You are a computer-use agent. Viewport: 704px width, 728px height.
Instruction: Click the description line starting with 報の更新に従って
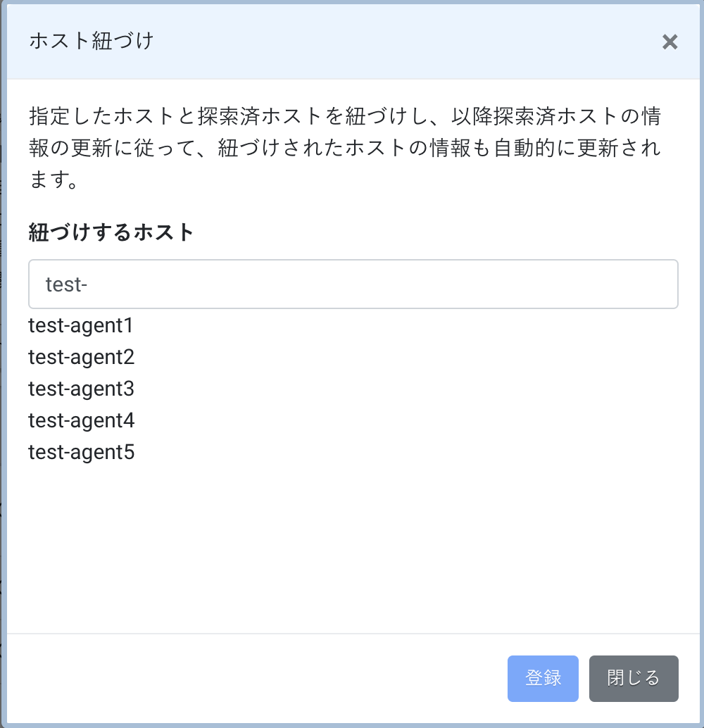point(344,148)
